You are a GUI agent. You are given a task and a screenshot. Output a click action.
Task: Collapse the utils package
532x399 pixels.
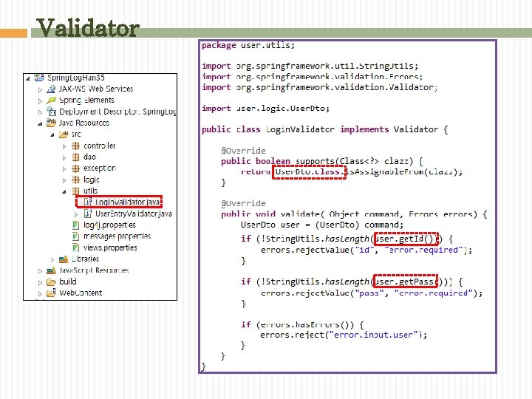pyautogui.click(x=64, y=192)
